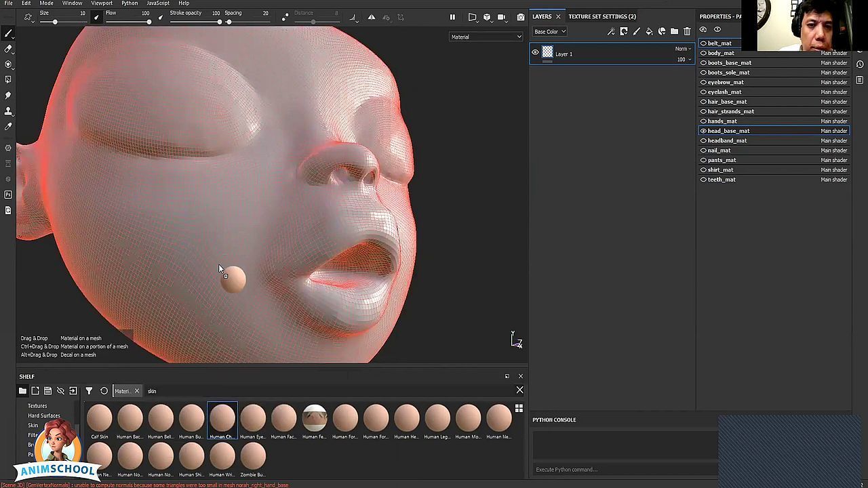This screenshot has height=488, width=868.
Task: Open the Base Color channel dropdown
Action: pos(549,31)
